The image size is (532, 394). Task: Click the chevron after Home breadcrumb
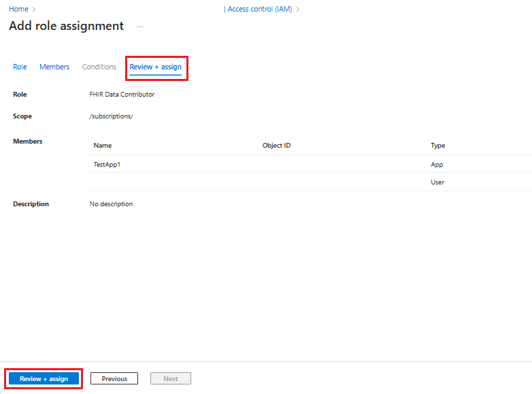point(34,10)
